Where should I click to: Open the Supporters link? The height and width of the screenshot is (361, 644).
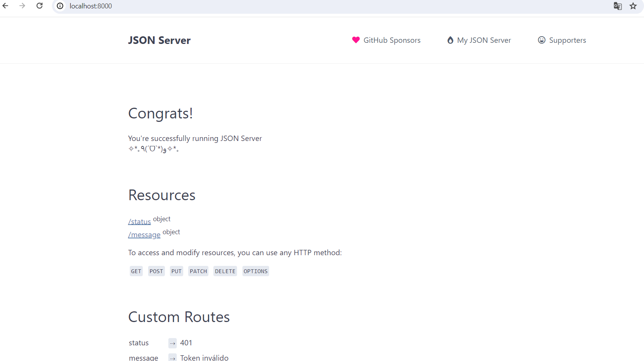(562, 40)
